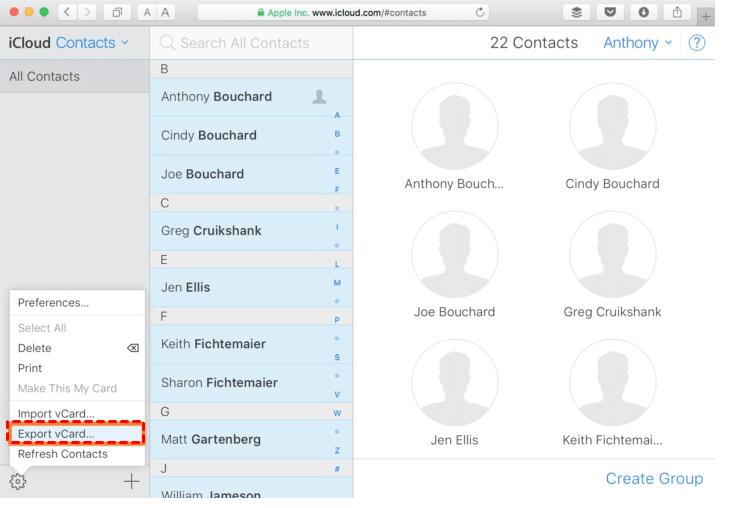This screenshot has width=754, height=508.
Task: Select Jen Ellis in the contact list
Action: coord(251,287)
